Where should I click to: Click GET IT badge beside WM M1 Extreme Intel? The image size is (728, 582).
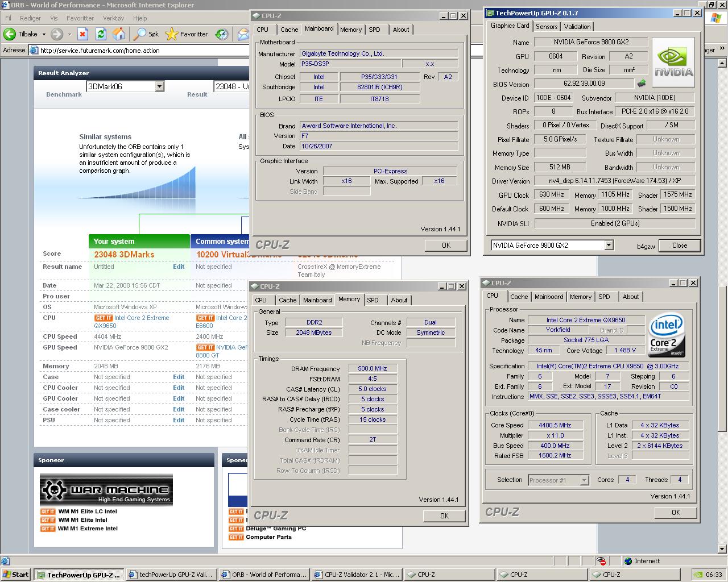point(48,529)
